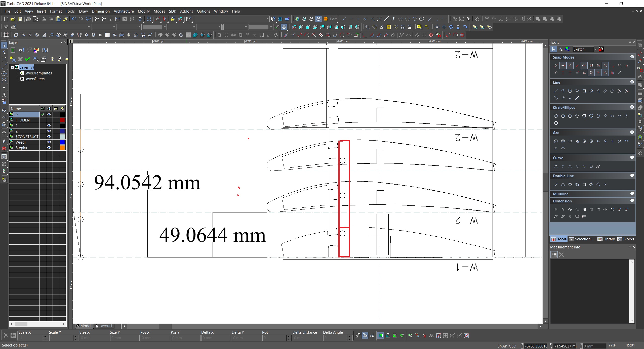This screenshot has height=349, width=644.
Task: Click the orange Stępka layer color swatch
Action: [x=62, y=148]
